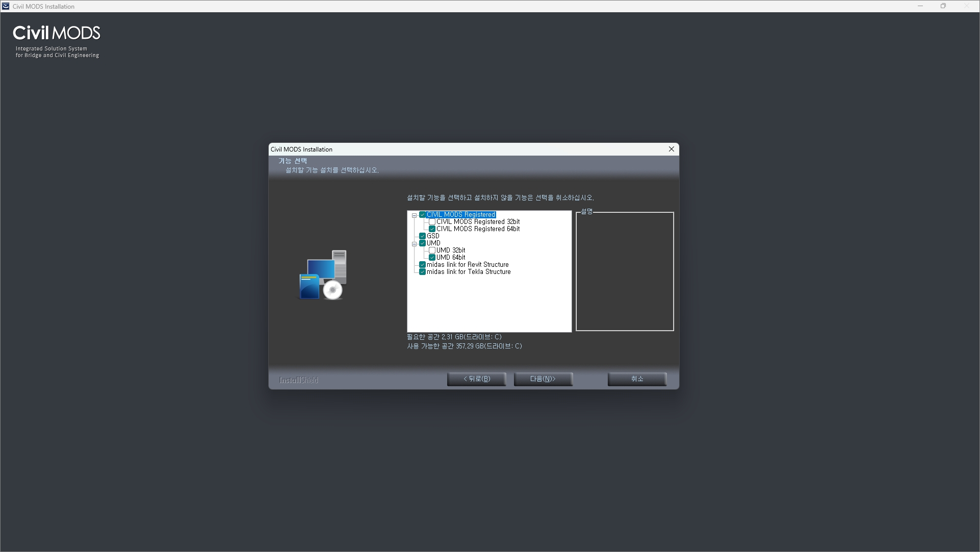The height and width of the screenshot is (552, 980).
Task: Cancel installation with the 취소 button
Action: (x=637, y=379)
